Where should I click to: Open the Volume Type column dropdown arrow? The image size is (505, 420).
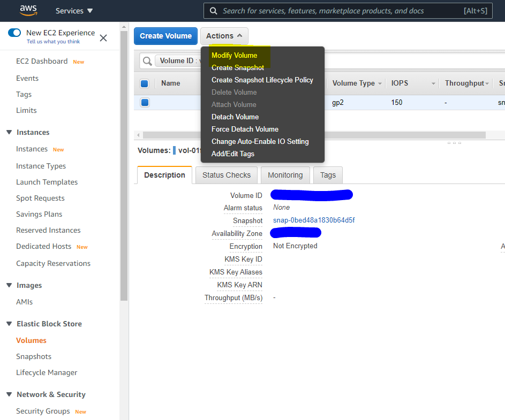pyautogui.click(x=380, y=83)
